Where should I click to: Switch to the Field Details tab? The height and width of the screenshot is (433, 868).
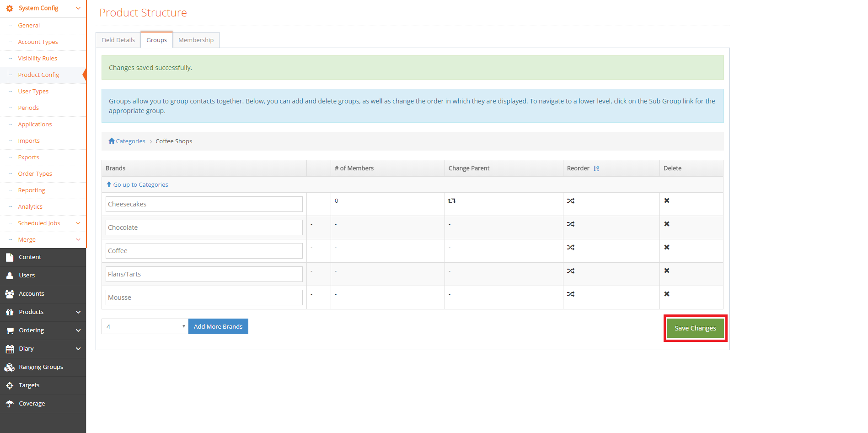[x=118, y=40]
